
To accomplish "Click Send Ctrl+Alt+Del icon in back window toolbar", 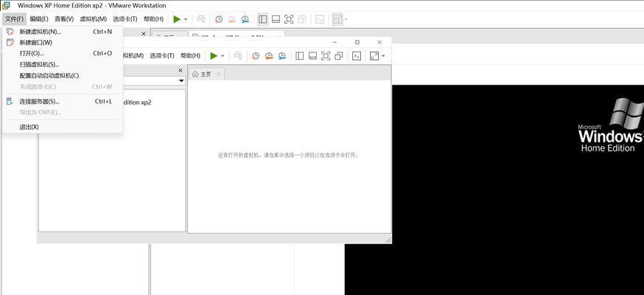I will pyautogui.click(x=201, y=19).
